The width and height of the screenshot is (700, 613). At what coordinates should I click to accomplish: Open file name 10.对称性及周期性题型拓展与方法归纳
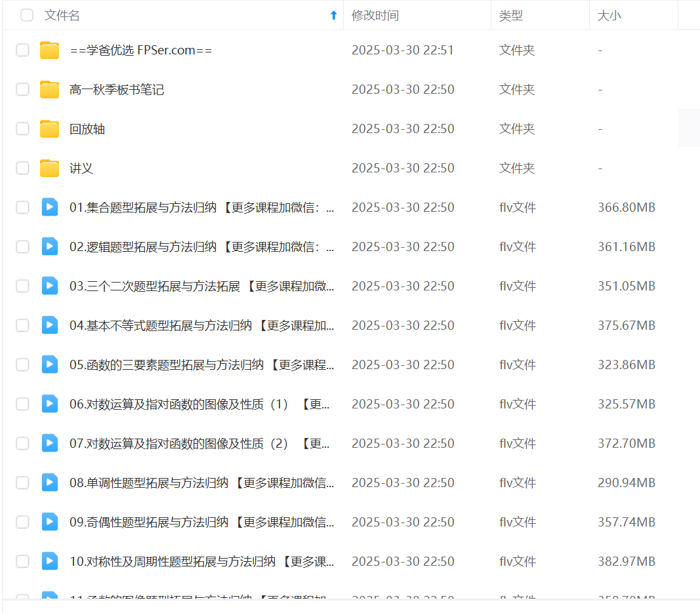(x=202, y=561)
